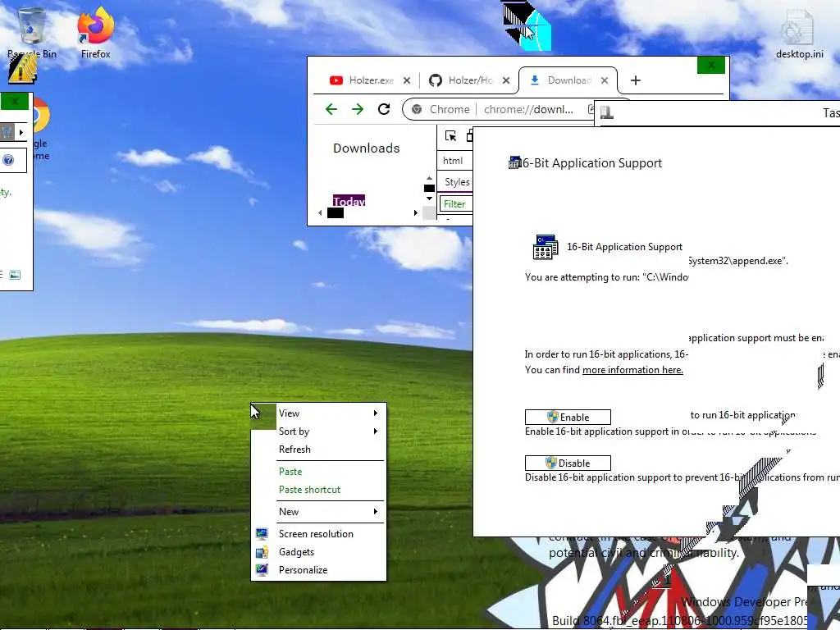
Task: Switch to the Holzer.exe tab
Action: pyautogui.click(x=372, y=80)
